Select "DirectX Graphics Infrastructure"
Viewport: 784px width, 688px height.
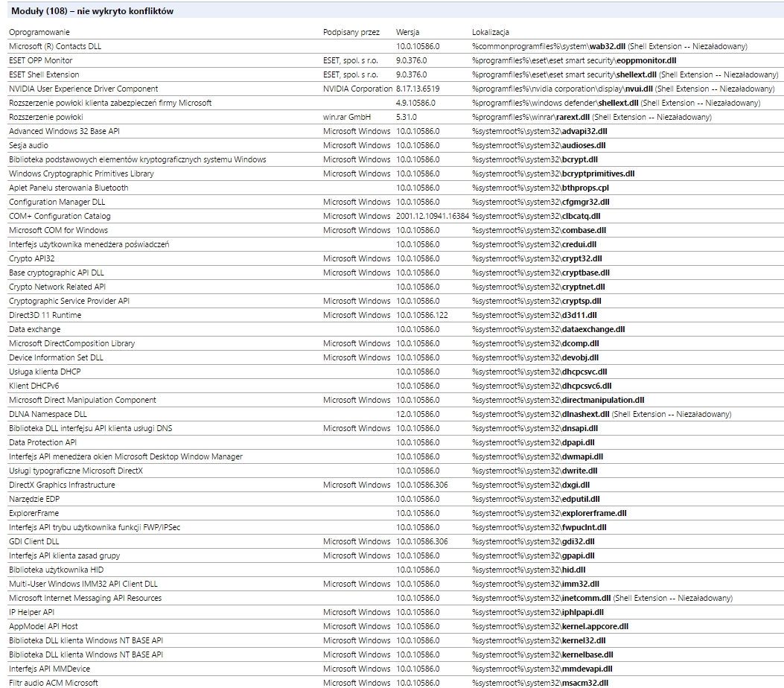coord(62,485)
